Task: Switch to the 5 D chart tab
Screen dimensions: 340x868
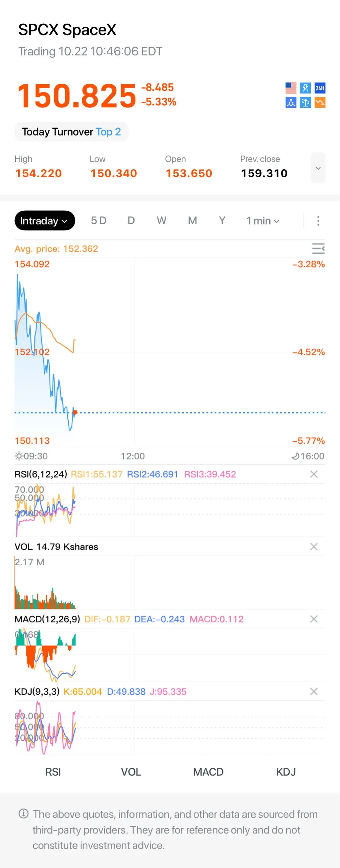Action: 98,221
